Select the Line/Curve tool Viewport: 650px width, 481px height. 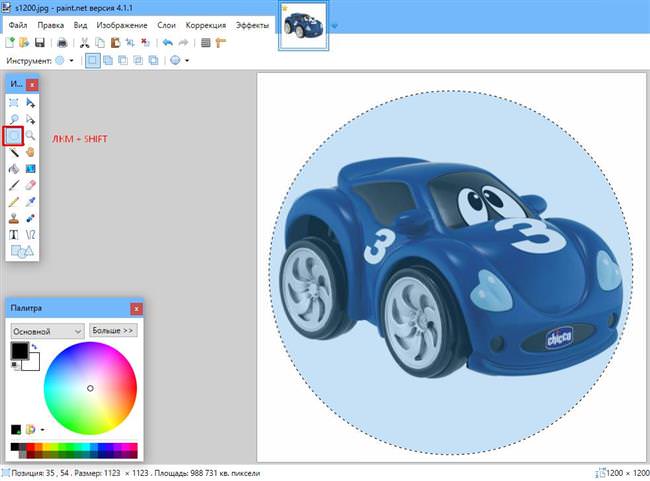30,235
